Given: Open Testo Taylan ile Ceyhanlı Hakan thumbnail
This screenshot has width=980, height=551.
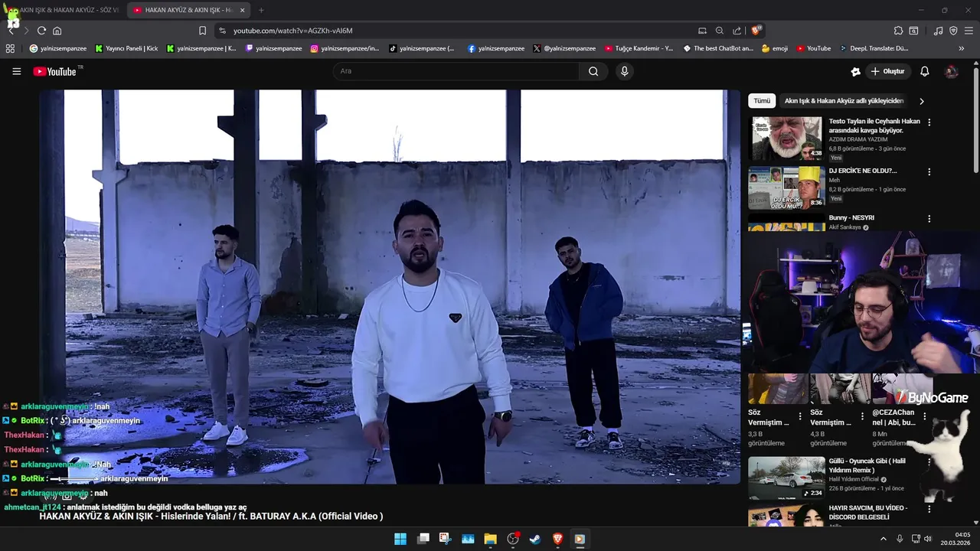Looking at the screenshot, I should (786, 139).
